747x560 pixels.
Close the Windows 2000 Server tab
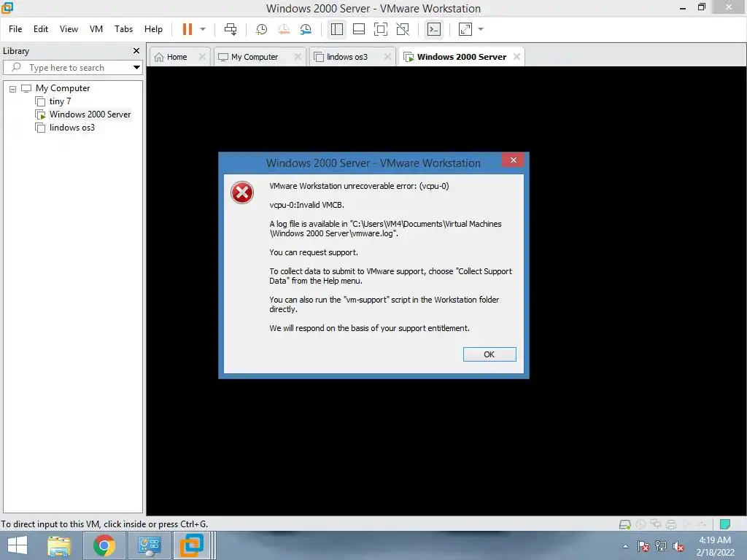[x=516, y=57]
